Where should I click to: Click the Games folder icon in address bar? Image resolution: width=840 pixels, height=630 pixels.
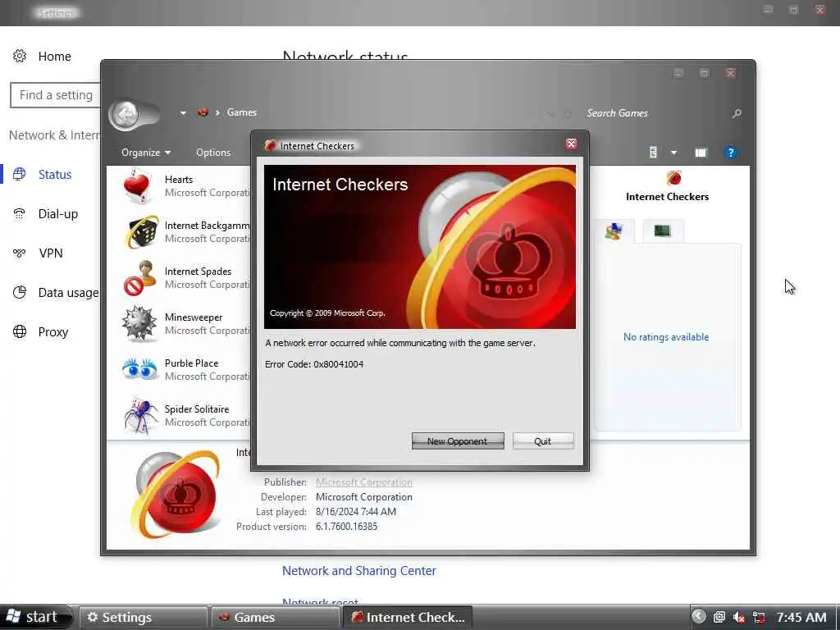click(x=203, y=112)
